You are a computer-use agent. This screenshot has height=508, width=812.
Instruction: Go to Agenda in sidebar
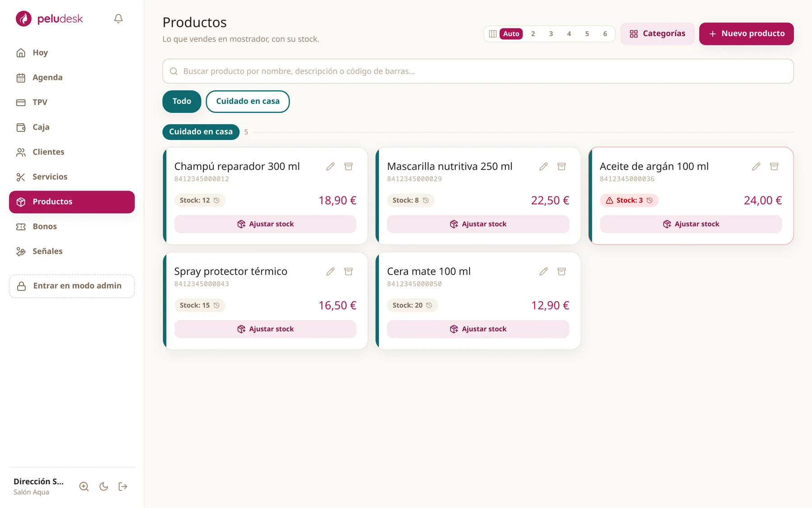[x=72, y=78]
